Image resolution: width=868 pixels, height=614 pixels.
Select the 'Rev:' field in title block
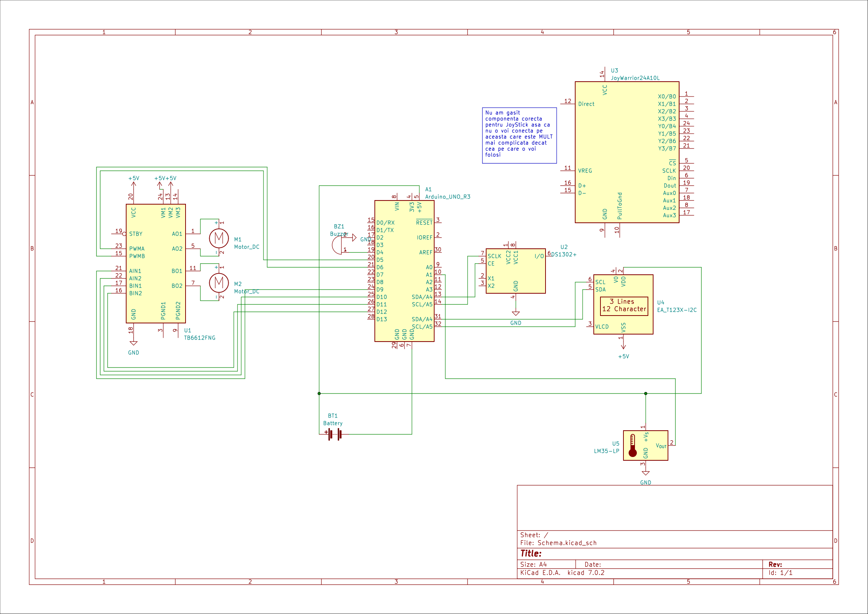point(775,565)
